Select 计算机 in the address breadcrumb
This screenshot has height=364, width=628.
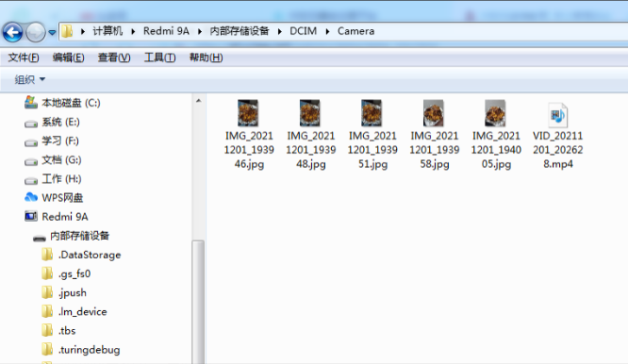107,31
